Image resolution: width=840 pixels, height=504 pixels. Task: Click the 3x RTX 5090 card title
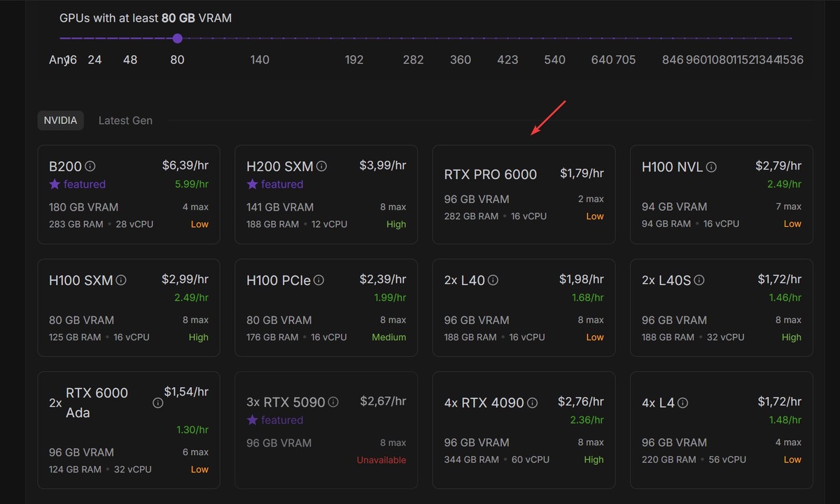pos(286,402)
